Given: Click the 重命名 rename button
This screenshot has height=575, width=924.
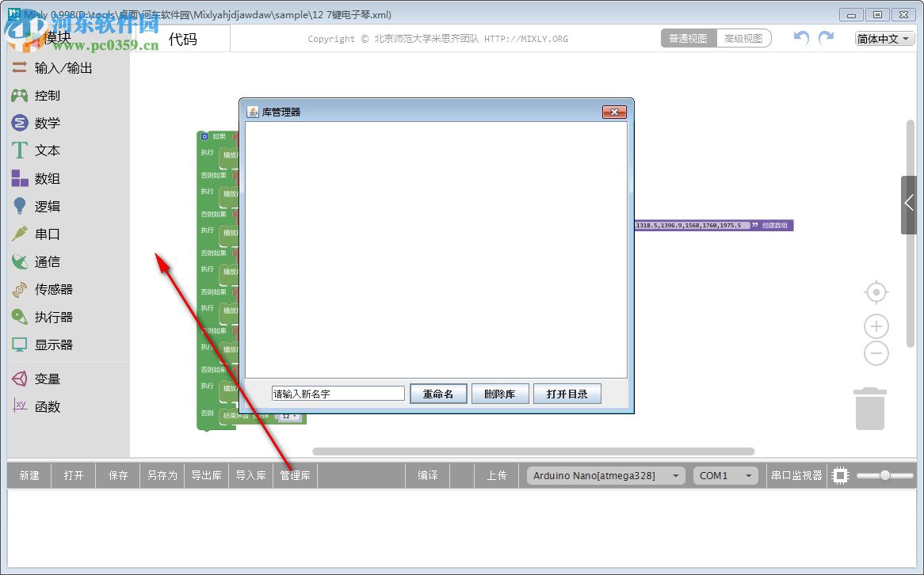Looking at the screenshot, I should (438, 393).
